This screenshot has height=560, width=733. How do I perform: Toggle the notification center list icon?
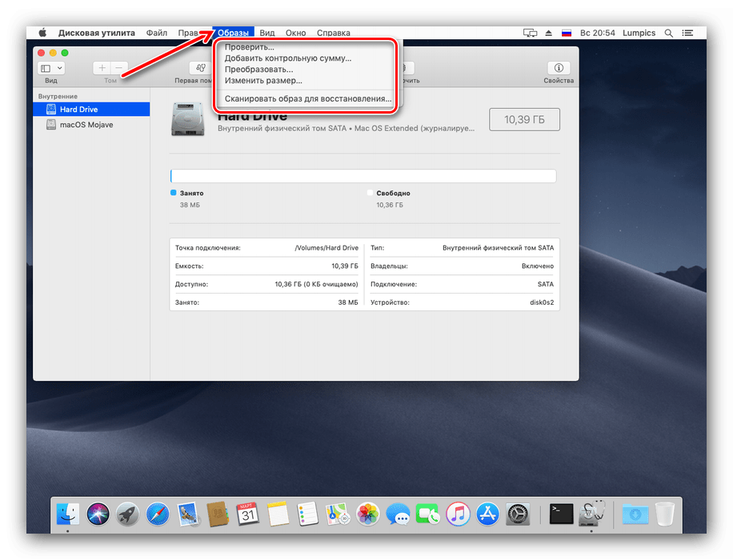(x=687, y=33)
